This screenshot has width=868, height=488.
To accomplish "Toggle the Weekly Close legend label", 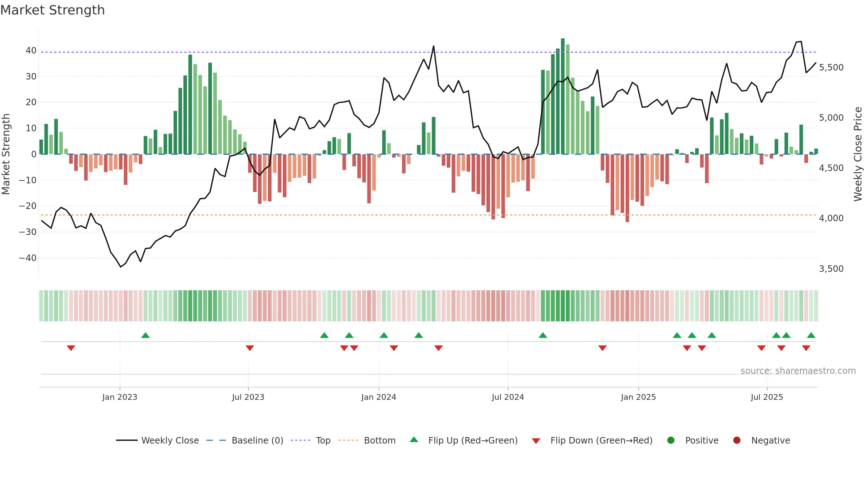I will coord(170,440).
